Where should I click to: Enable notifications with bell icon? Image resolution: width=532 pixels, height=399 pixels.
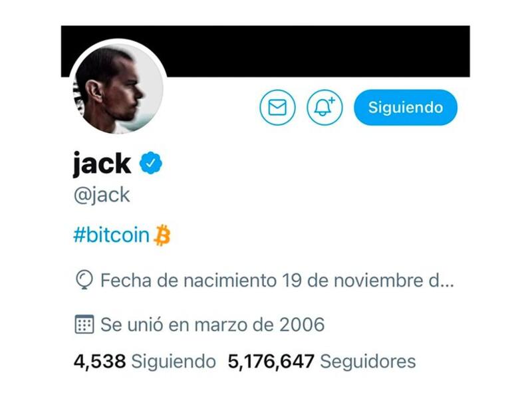(325, 108)
